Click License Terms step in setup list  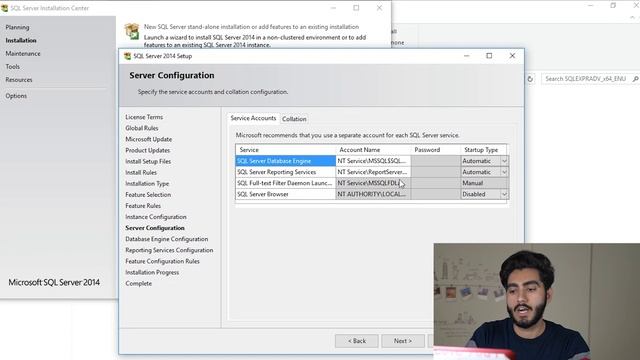(x=144, y=117)
